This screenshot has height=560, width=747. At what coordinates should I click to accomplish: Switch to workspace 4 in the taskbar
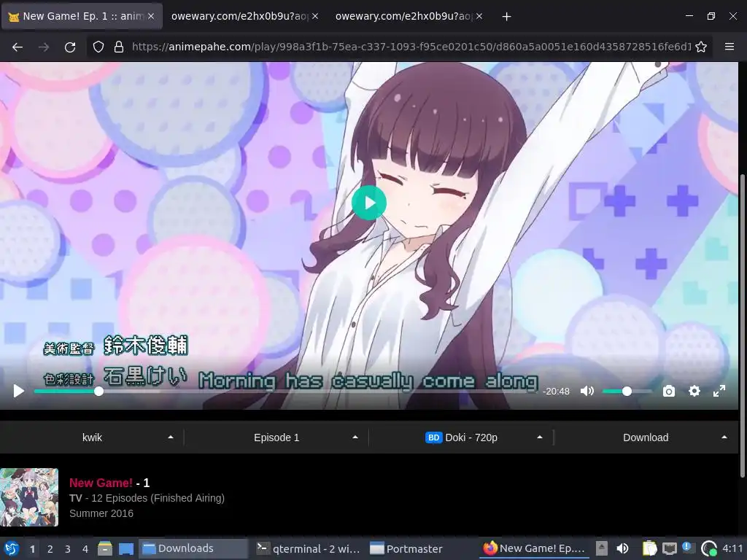pyautogui.click(x=85, y=549)
